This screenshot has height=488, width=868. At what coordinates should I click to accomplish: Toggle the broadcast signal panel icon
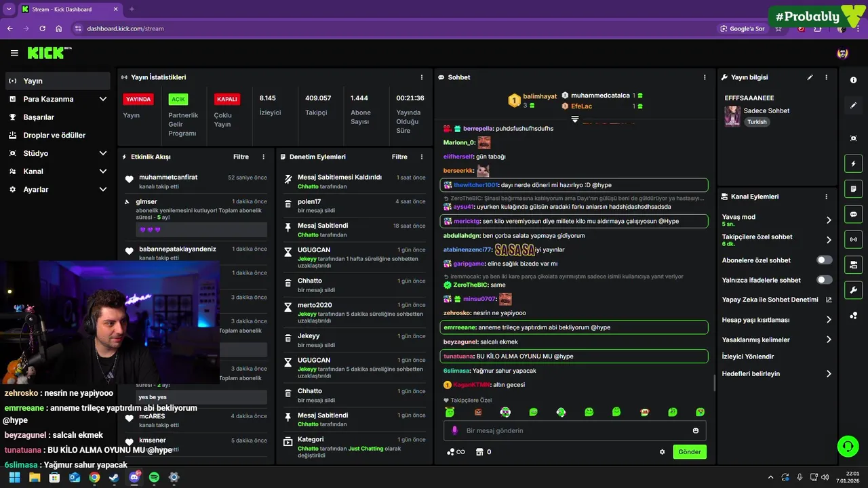pos(853,239)
